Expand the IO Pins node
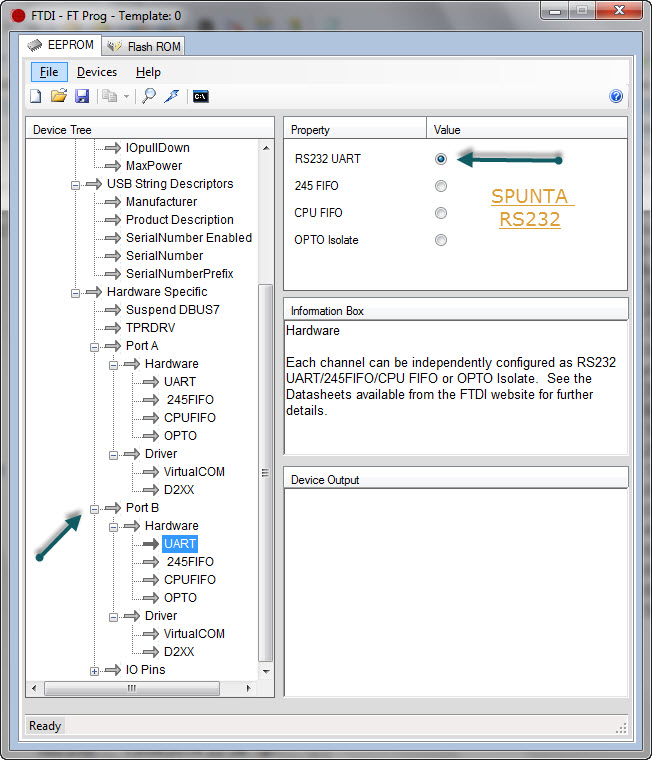 pos(94,671)
